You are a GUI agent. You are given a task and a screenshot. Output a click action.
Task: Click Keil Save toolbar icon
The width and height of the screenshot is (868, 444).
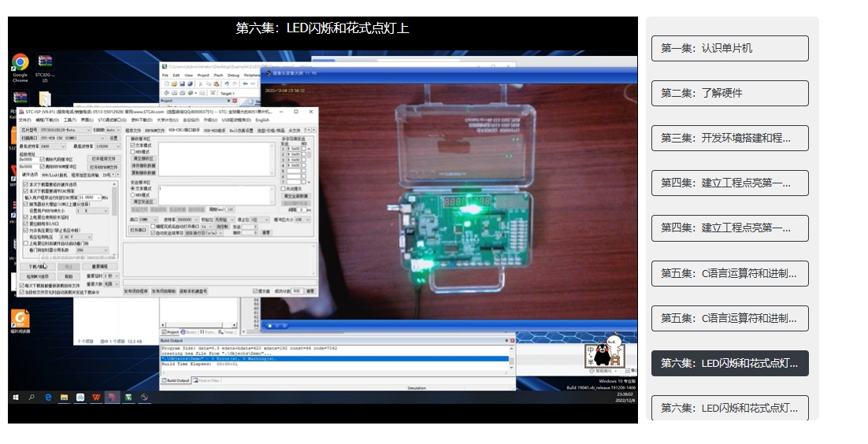coord(182,84)
